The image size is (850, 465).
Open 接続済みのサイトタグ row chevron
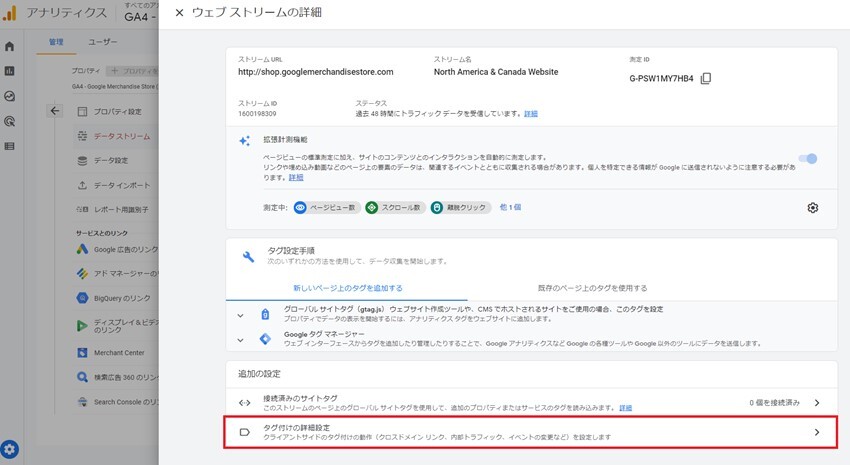pyautogui.click(x=816, y=402)
